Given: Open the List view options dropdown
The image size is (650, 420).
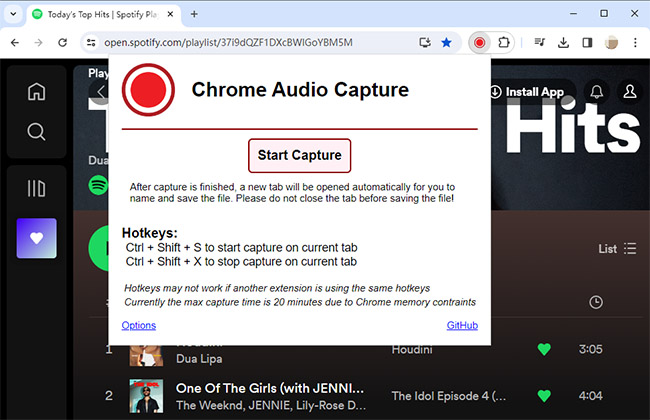Looking at the screenshot, I should (x=617, y=249).
